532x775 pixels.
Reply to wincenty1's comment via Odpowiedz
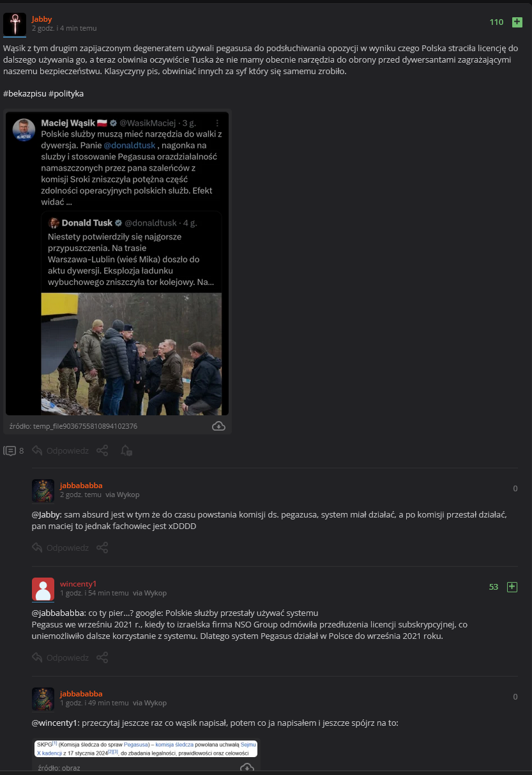point(61,657)
